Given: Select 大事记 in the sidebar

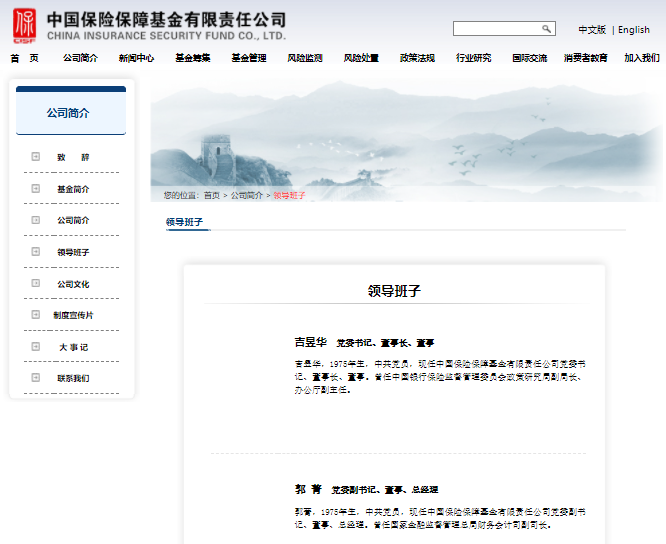Looking at the screenshot, I should point(73,347).
